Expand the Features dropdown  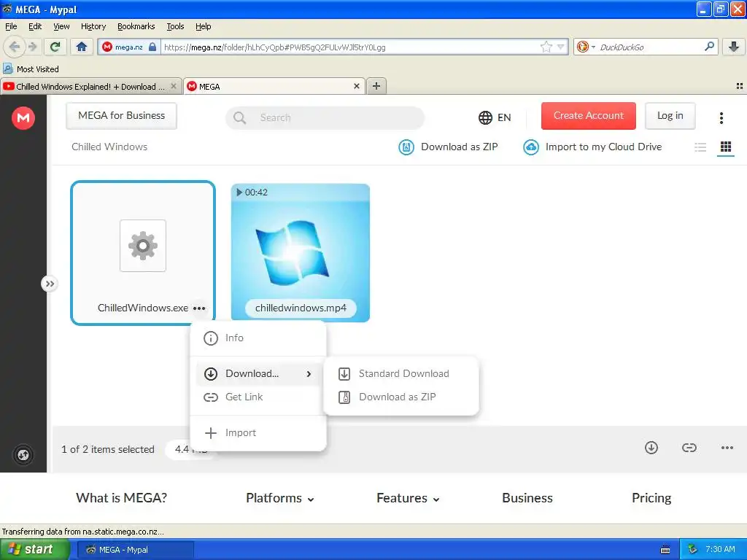point(408,498)
